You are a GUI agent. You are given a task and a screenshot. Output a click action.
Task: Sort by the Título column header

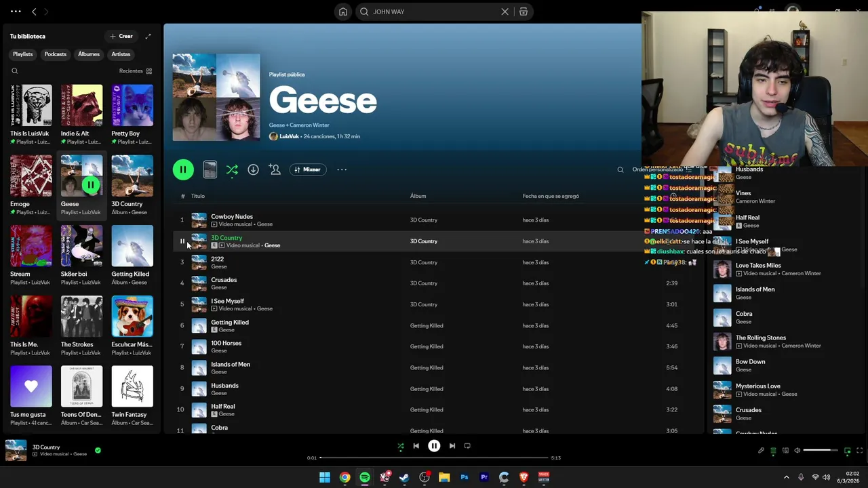pos(197,196)
